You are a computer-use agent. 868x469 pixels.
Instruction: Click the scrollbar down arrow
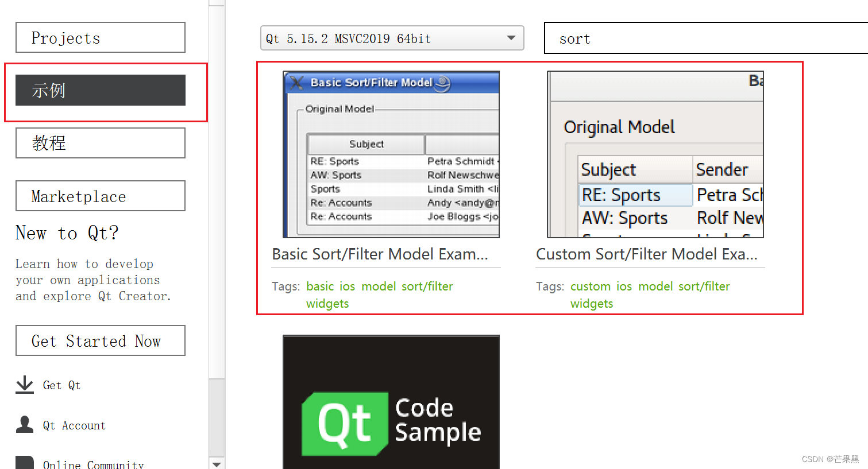pos(217,464)
